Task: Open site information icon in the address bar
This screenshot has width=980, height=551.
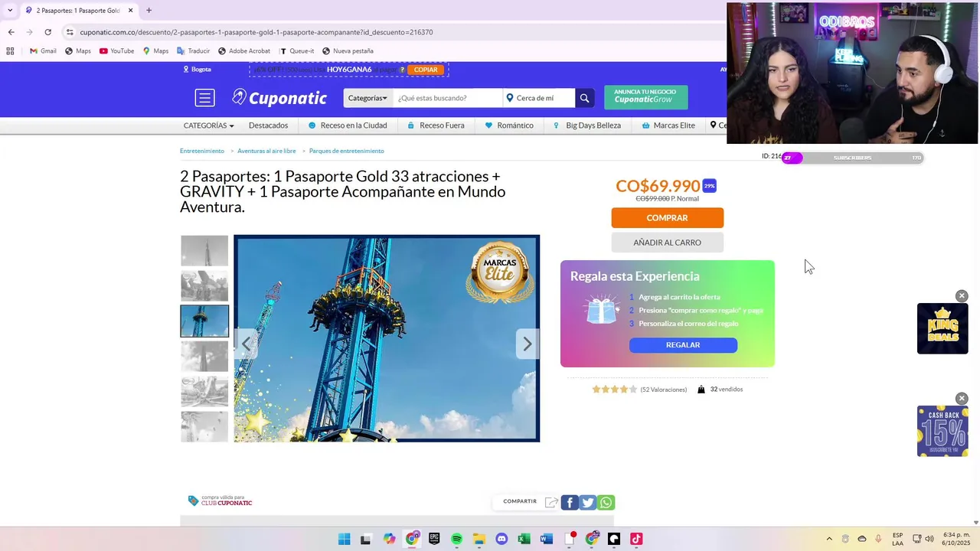Action: [70, 32]
